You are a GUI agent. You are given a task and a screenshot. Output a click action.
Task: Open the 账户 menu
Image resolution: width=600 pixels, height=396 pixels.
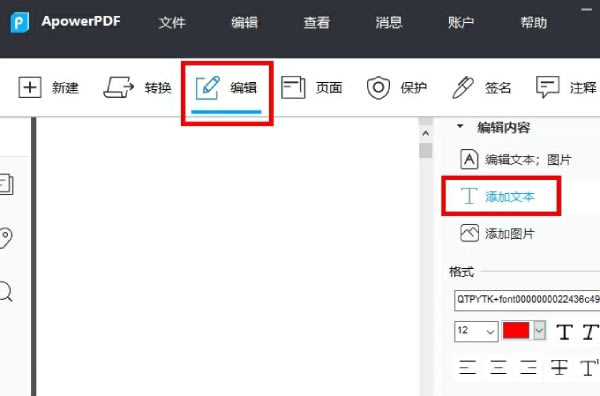(461, 23)
